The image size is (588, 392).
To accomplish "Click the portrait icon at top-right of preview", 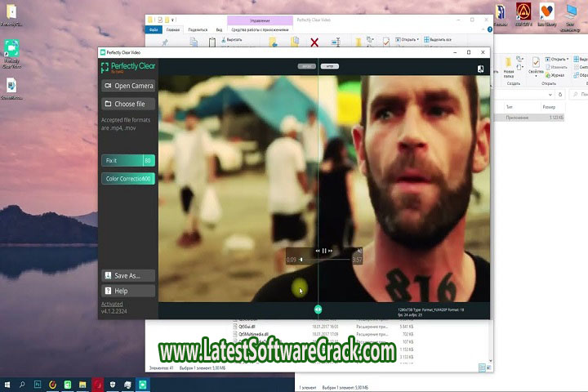I will (480, 69).
